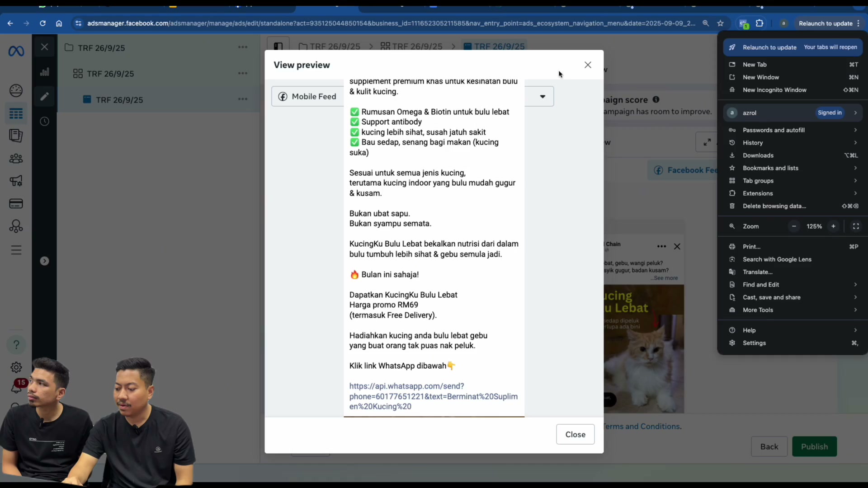The height and width of the screenshot is (488, 868).
Task: Close the editing panel X icon
Action: click(44, 47)
